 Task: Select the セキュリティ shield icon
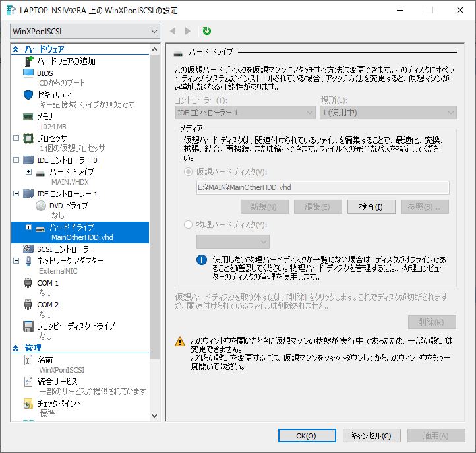[28, 95]
